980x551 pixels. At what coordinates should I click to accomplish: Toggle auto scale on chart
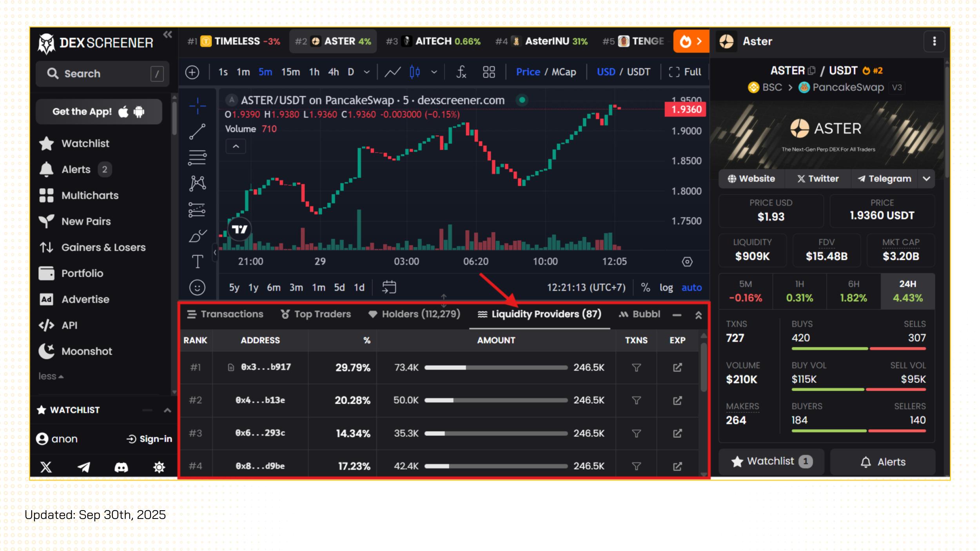(x=691, y=288)
